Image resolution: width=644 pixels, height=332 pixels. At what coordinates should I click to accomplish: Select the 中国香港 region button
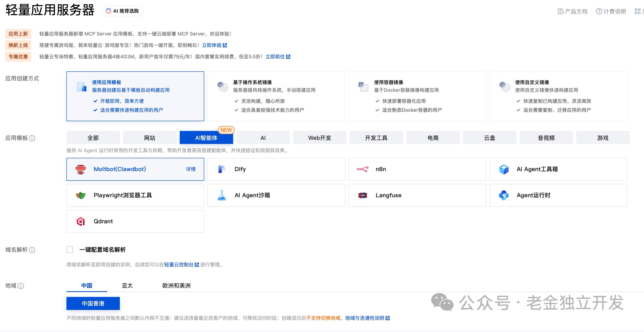tap(93, 303)
